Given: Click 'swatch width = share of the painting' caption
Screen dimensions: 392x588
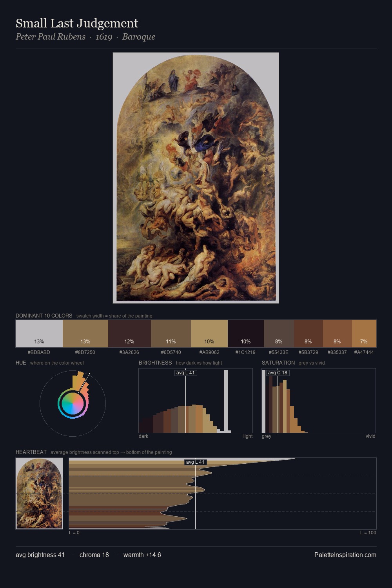Looking at the screenshot, I should coord(114,316).
